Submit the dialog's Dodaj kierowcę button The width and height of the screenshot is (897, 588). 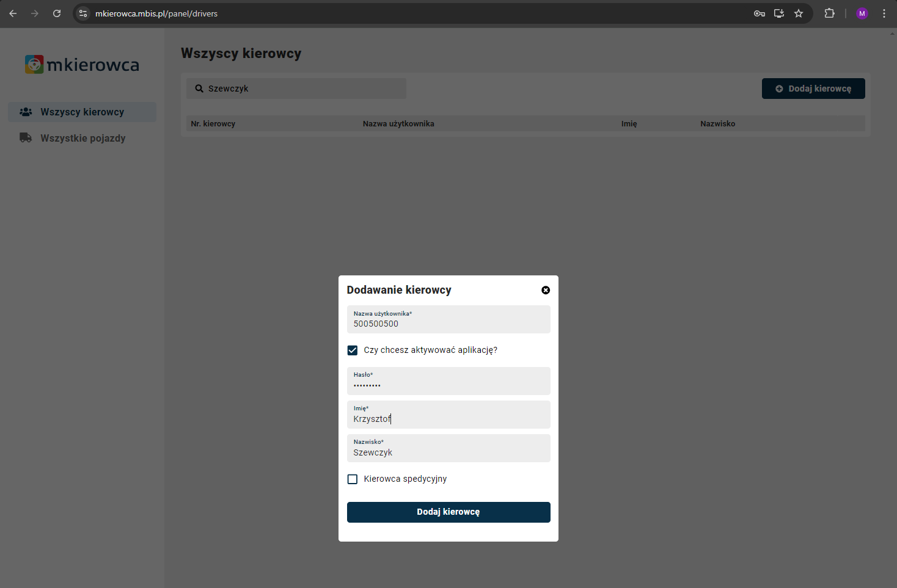coord(448,512)
